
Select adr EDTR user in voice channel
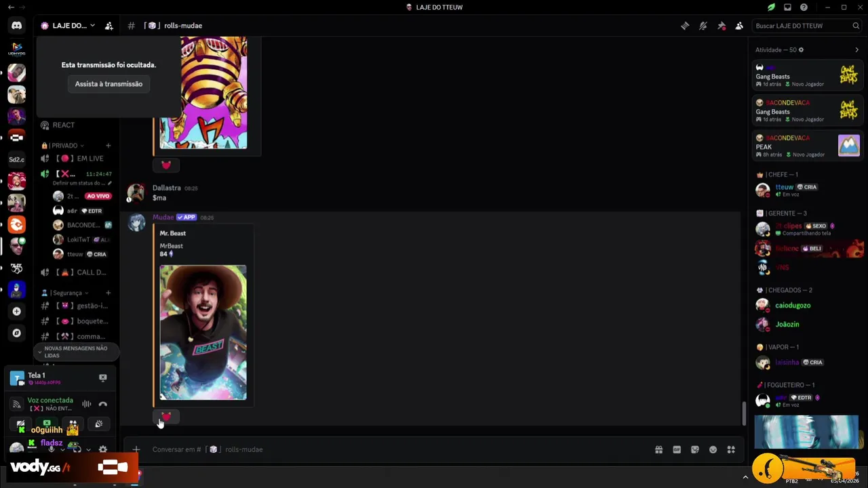81,211
